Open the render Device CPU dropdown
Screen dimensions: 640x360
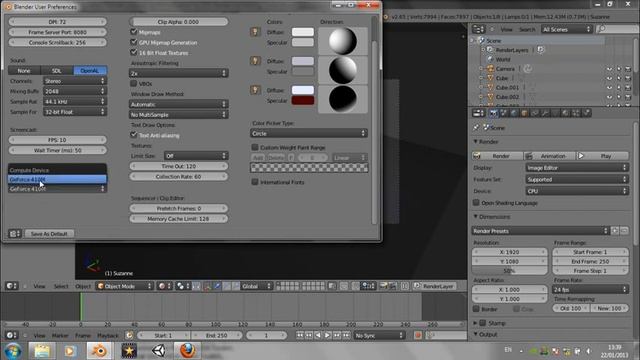pos(577,191)
